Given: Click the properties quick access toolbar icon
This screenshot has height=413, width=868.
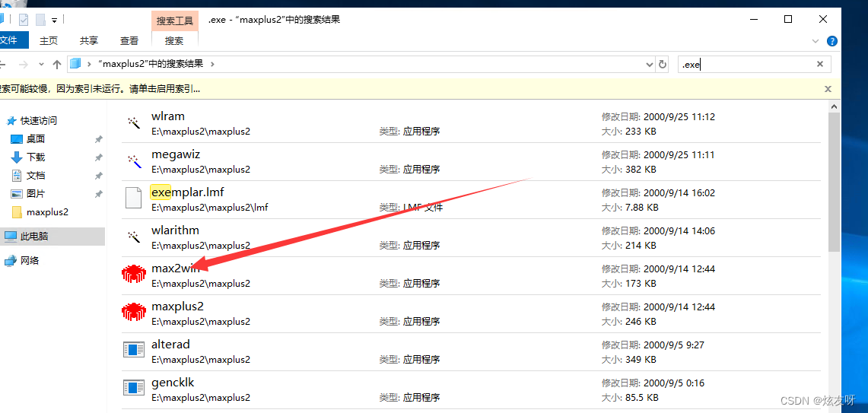Looking at the screenshot, I should (24, 20).
